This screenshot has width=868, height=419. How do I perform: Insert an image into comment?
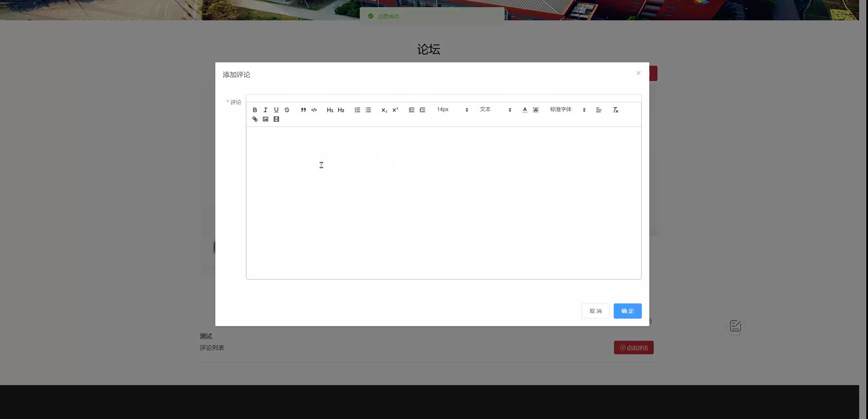[265, 119]
